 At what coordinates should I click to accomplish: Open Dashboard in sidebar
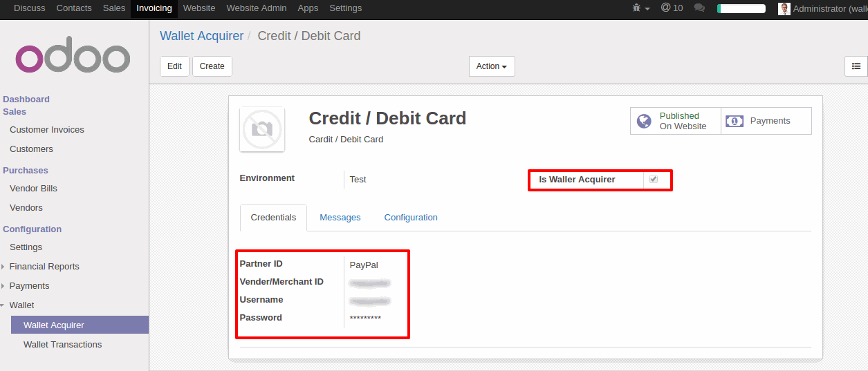pos(26,99)
